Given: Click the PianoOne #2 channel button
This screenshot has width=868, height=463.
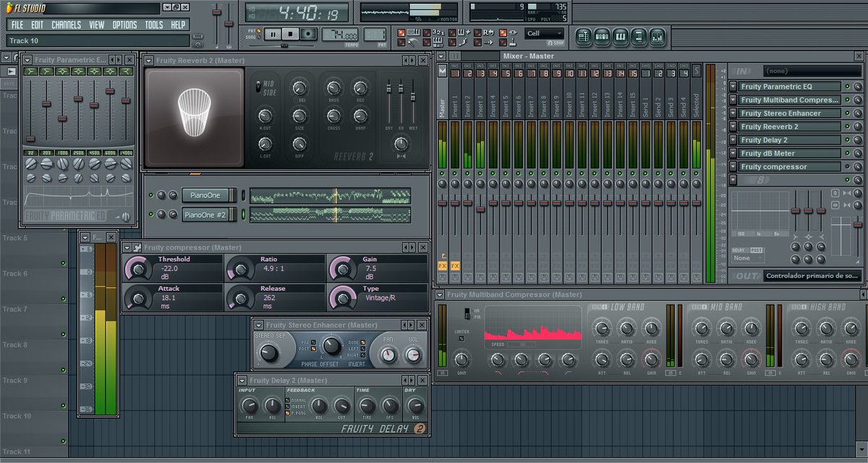Looking at the screenshot, I should [x=210, y=215].
